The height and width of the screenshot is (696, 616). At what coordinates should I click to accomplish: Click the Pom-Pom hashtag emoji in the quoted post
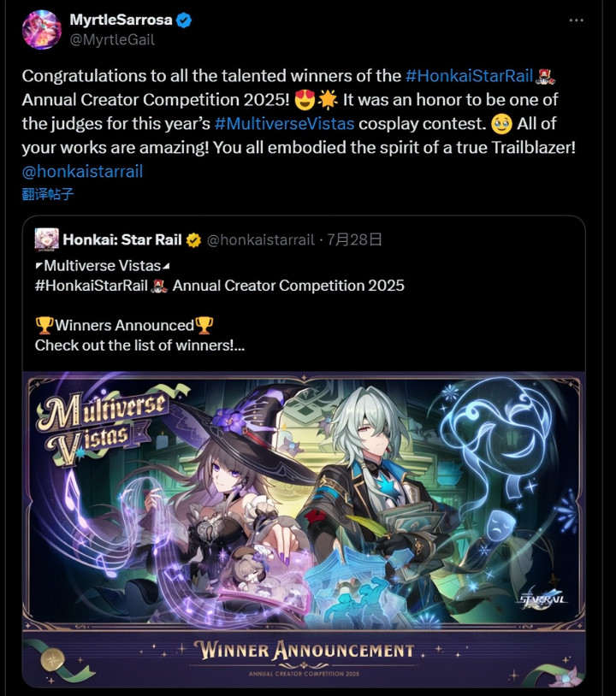coord(158,286)
